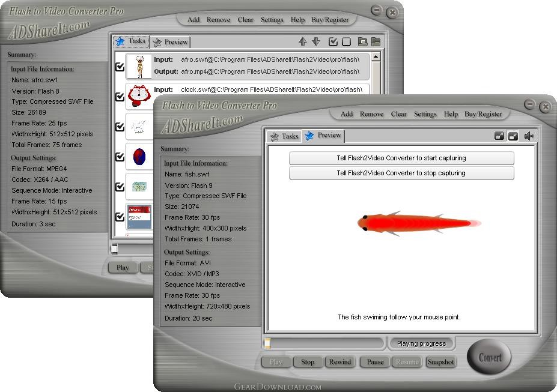Click the Snapshot button
Image resolution: width=557 pixels, height=392 pixels.
tap(441, 362)
